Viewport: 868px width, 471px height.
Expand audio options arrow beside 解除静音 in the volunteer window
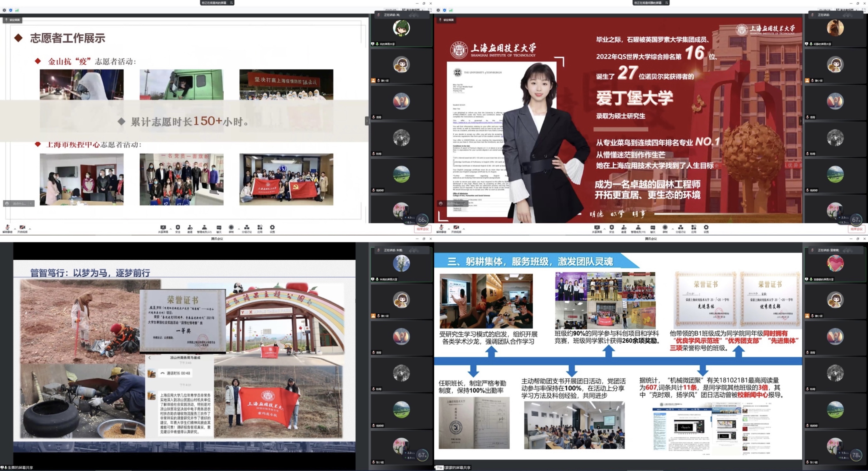click(x=15, y=229)
